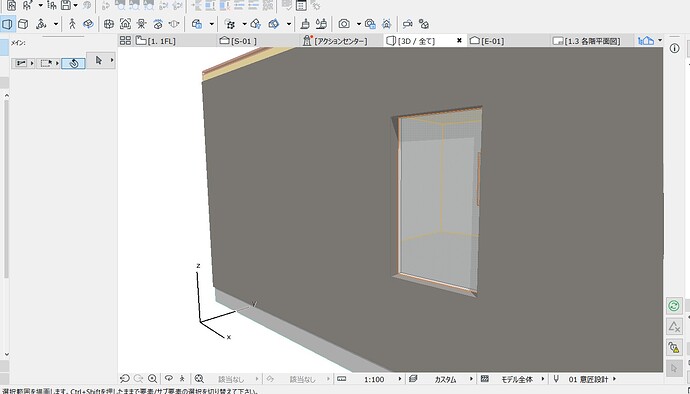The image size is (690, 394).
Task: Open the tab overview grid icon
Action: [125, 41]
